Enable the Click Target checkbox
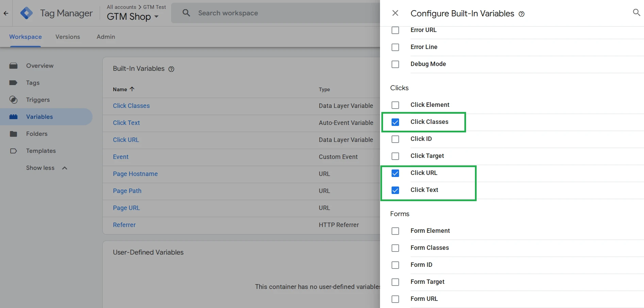The image size is (644, 308). point(395,156)
